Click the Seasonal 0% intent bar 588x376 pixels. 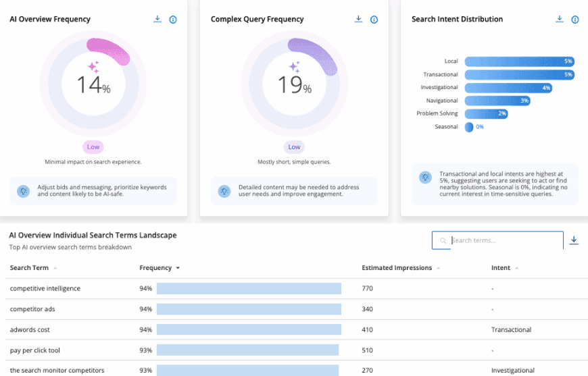click(469, 127)
